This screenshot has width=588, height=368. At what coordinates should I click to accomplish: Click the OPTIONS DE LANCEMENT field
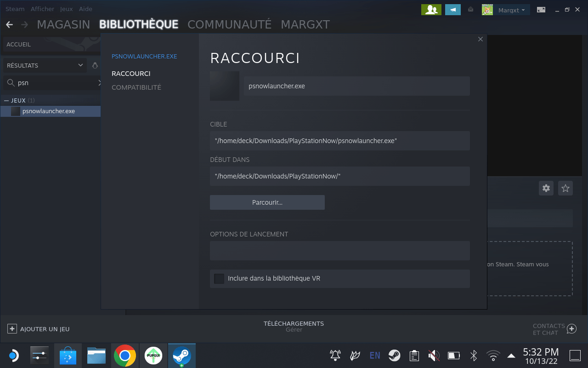(340, 251)
